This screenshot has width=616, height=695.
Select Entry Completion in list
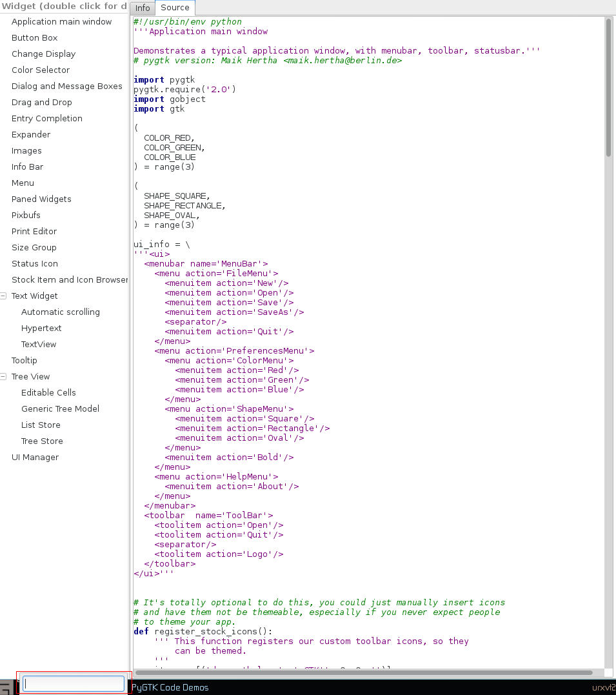[47, 118]
